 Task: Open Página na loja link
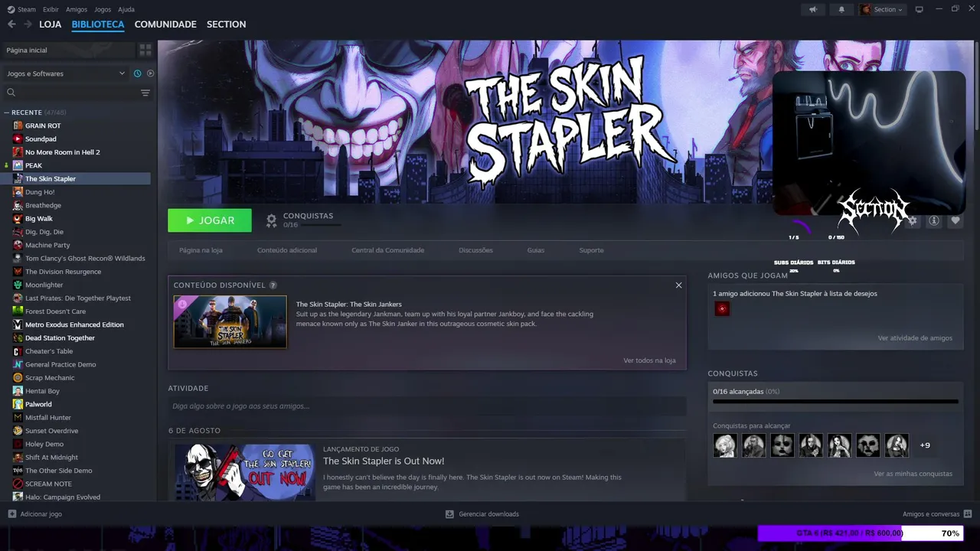[201, 250]
